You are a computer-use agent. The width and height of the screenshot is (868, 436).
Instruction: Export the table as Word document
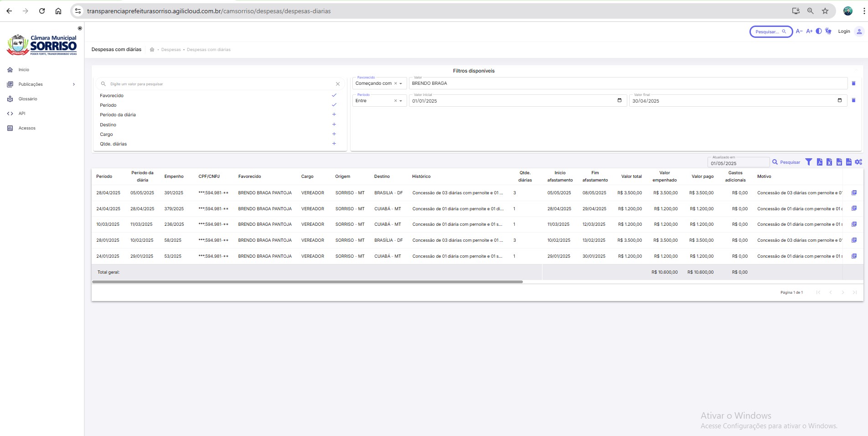click(x=839, y=162)
